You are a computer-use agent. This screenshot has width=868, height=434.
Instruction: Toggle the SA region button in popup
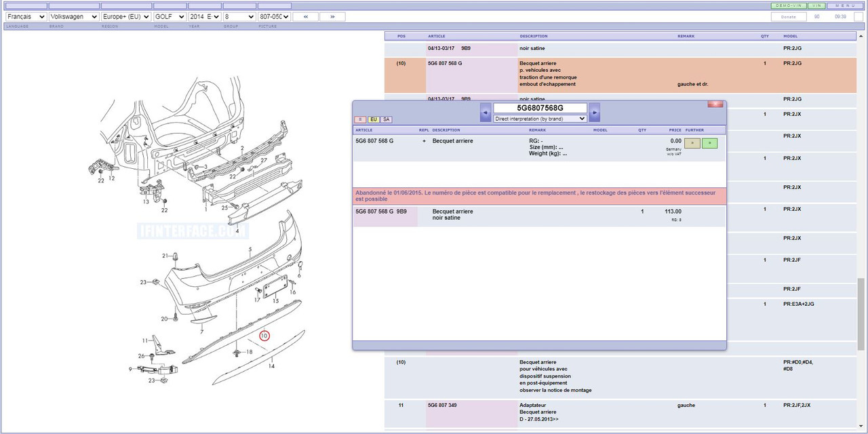pyautogui.click(x=386, y=119)
